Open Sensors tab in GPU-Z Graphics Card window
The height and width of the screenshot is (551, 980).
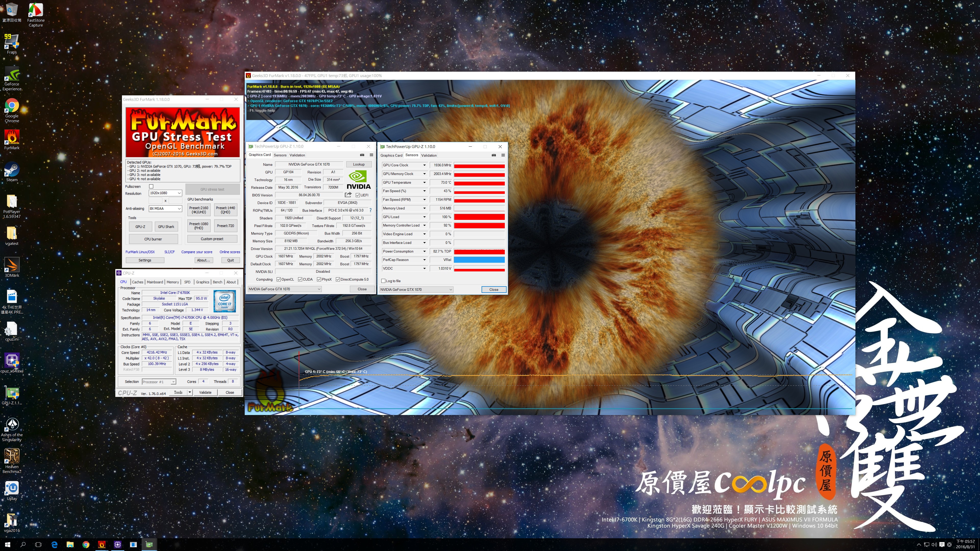[x=280, y=155]
